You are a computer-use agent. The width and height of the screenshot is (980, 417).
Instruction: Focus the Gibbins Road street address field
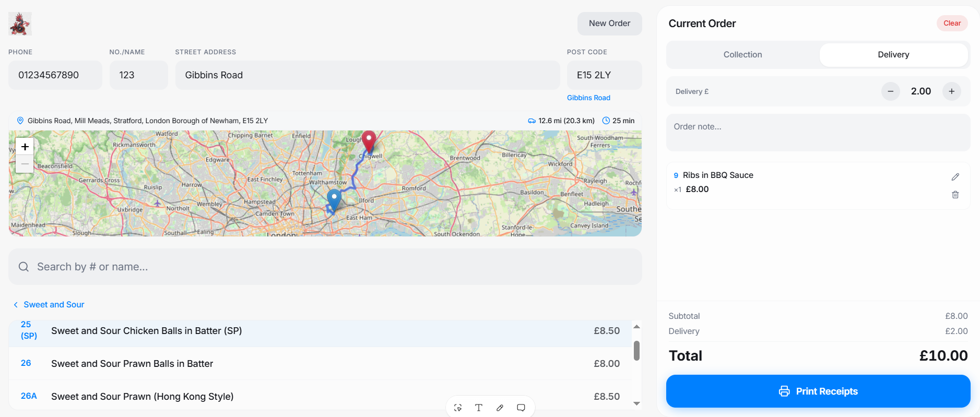[368, 75]
